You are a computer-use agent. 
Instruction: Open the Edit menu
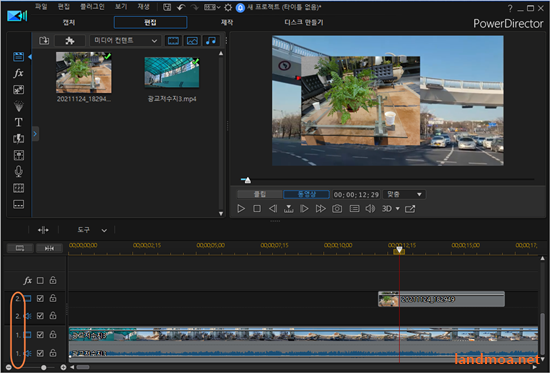63,7
